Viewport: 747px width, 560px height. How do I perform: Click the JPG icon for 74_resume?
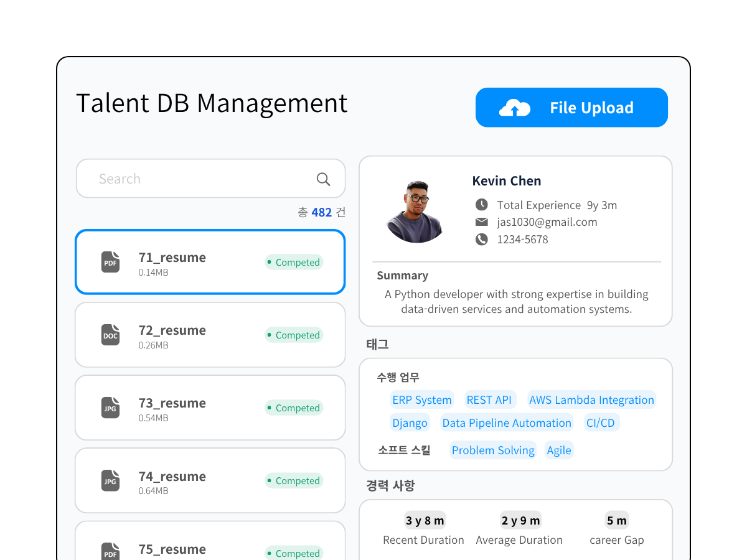pos(110,480)
